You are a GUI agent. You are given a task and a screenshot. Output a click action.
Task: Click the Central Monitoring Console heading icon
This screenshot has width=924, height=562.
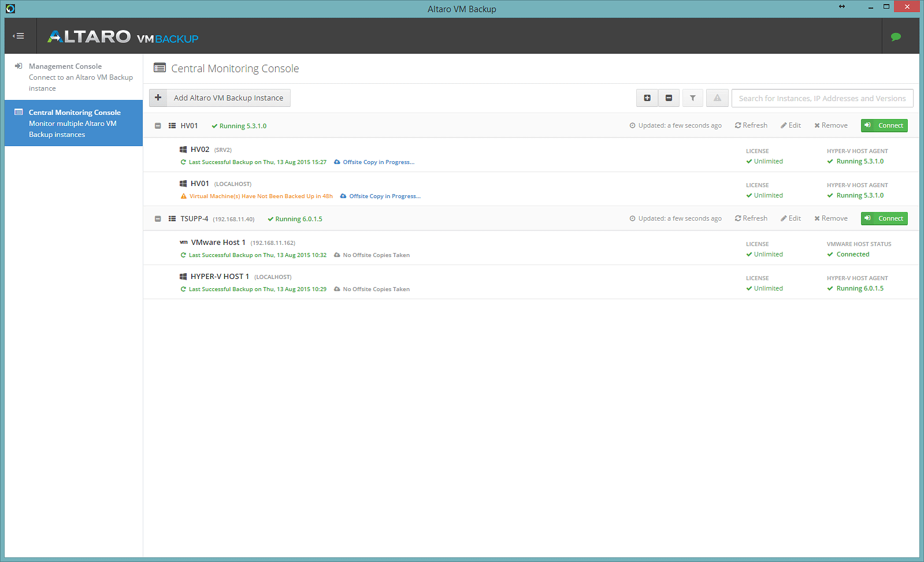[159, 68]
